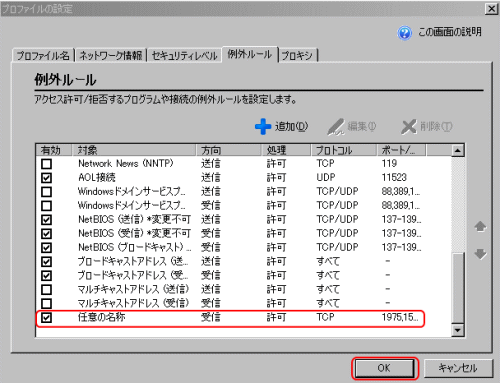The height and width of the screenshot is (383, 500).
Task: Sort by the ポート column header
Action: pyautogui.click(x=401, y=150)
